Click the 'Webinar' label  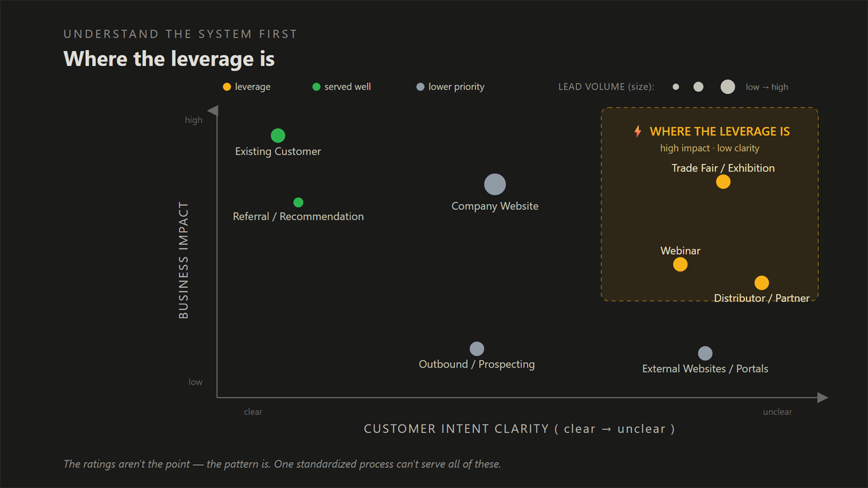click(680, 251)
